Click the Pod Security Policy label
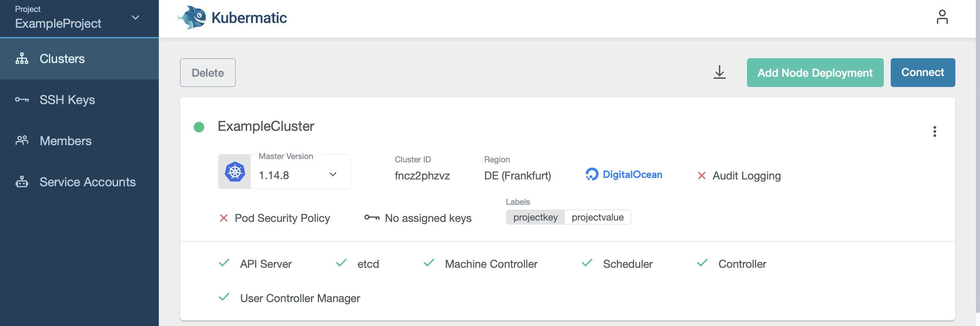The width and height of the screenshot is (980, 326). click(x=282, y=218)
